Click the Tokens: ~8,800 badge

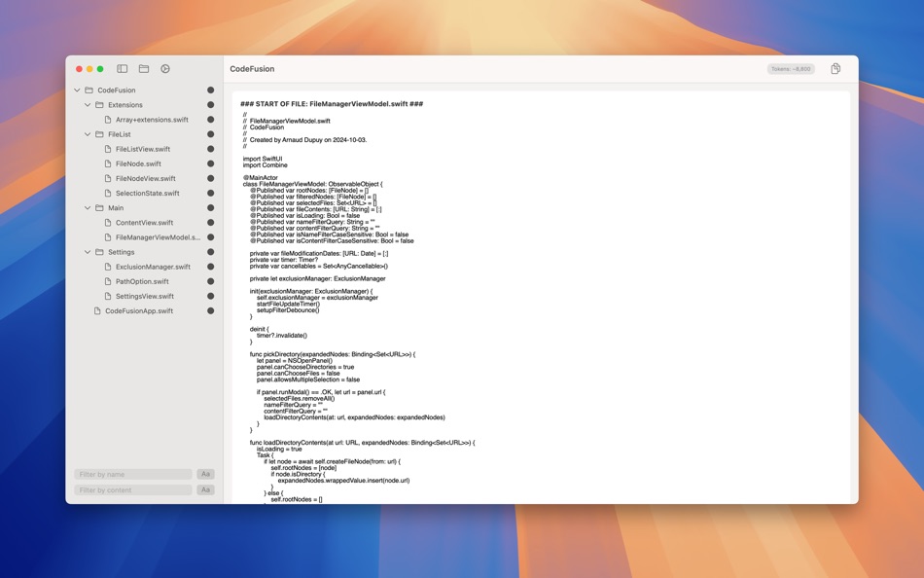[791, 69]
